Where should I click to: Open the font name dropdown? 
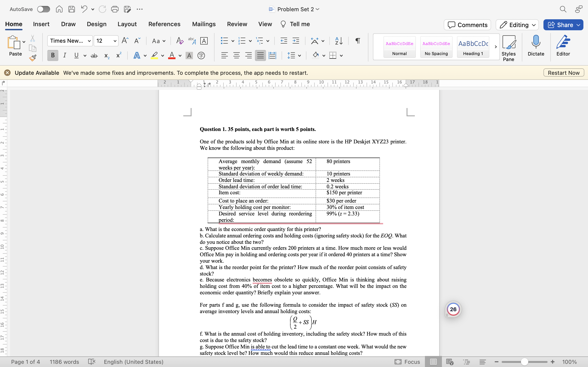coord(89,41)
